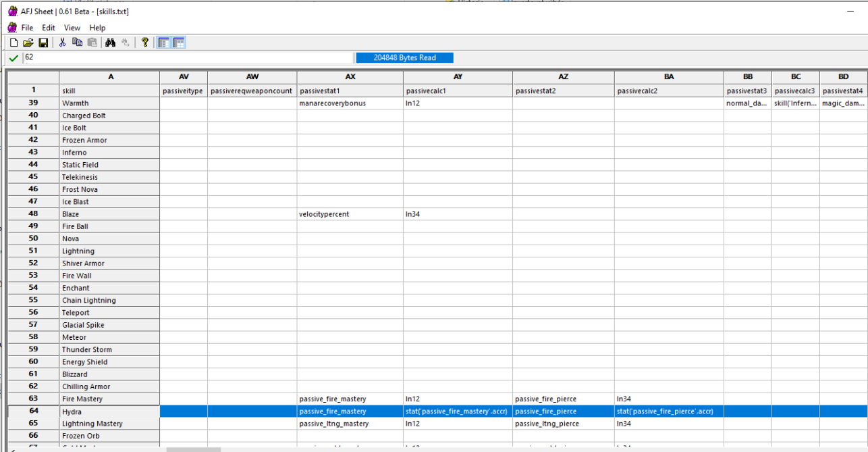Click the Paste clipboard icon

coord(92,43)
